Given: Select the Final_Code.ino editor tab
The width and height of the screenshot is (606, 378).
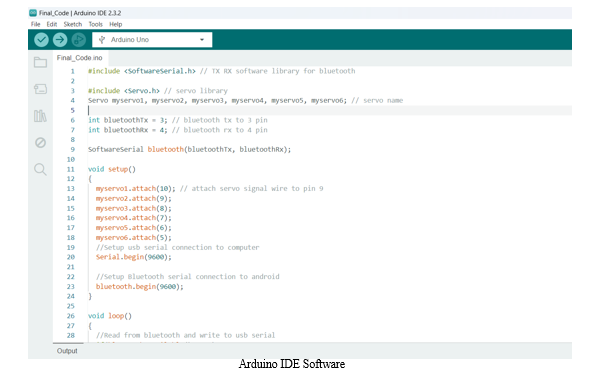Looking at the screenshot, I should pos(80,58).
